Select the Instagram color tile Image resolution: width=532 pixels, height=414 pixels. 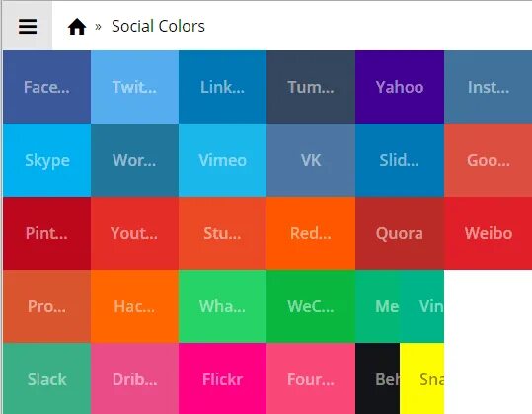tap(489, 87)
